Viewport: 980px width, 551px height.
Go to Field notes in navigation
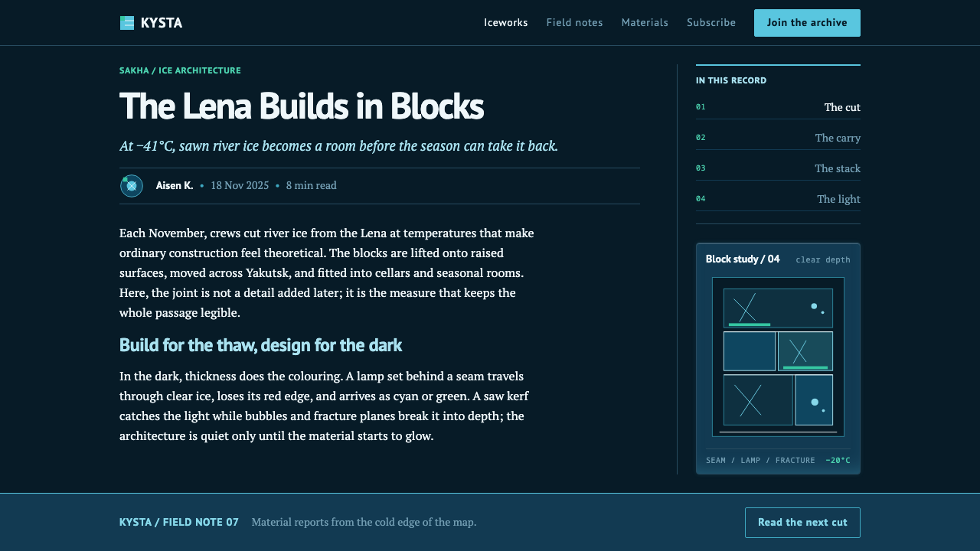coord(574,23)
